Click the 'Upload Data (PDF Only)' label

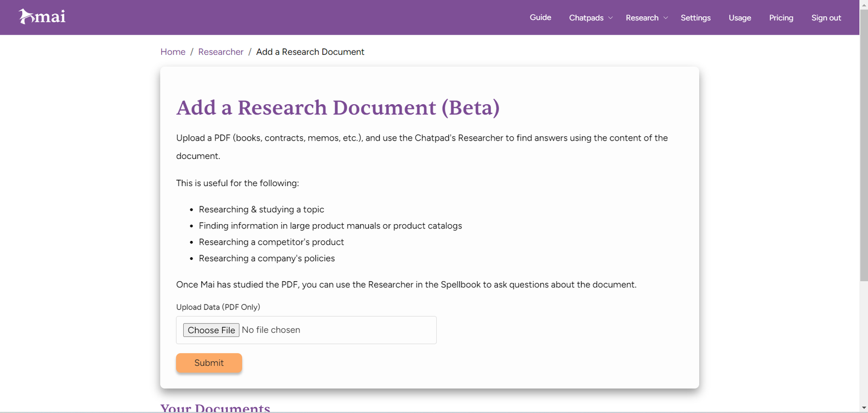[x=218, y=307]
